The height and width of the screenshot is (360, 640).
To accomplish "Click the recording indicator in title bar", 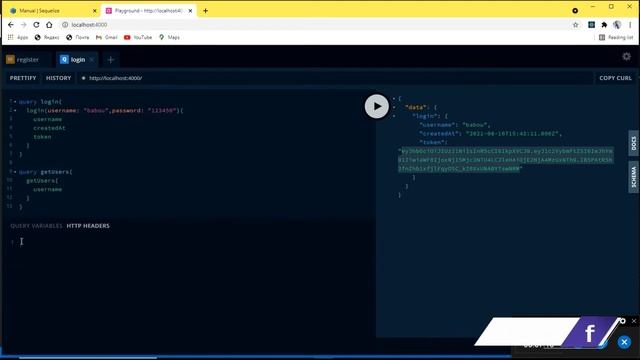I will coord(575,11).
